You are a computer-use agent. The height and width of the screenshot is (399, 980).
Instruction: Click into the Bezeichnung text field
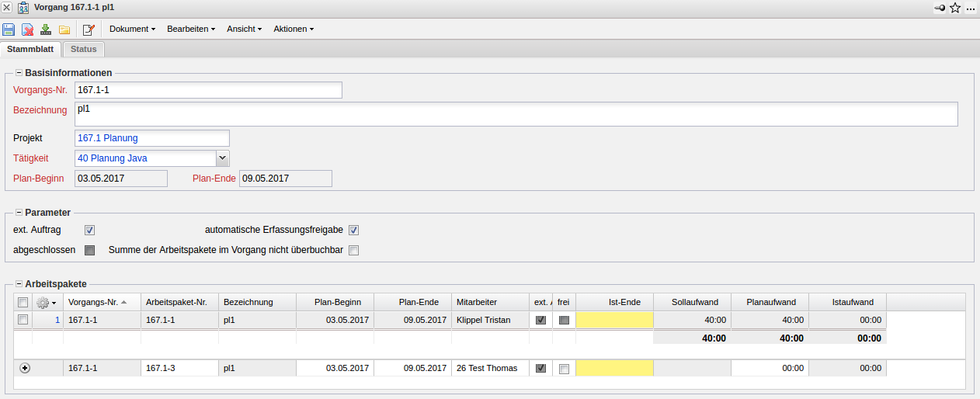tap(516, 113)
